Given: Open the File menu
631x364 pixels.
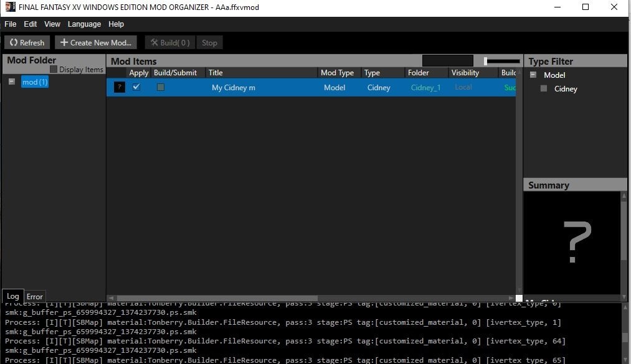Looking at the screenshot, I should [11, 24].
